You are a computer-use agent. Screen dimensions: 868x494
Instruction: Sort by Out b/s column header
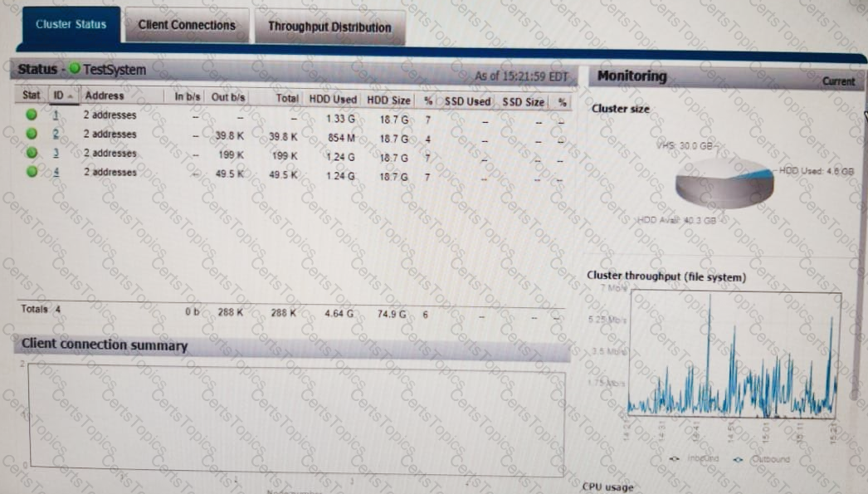click(228, 97)
